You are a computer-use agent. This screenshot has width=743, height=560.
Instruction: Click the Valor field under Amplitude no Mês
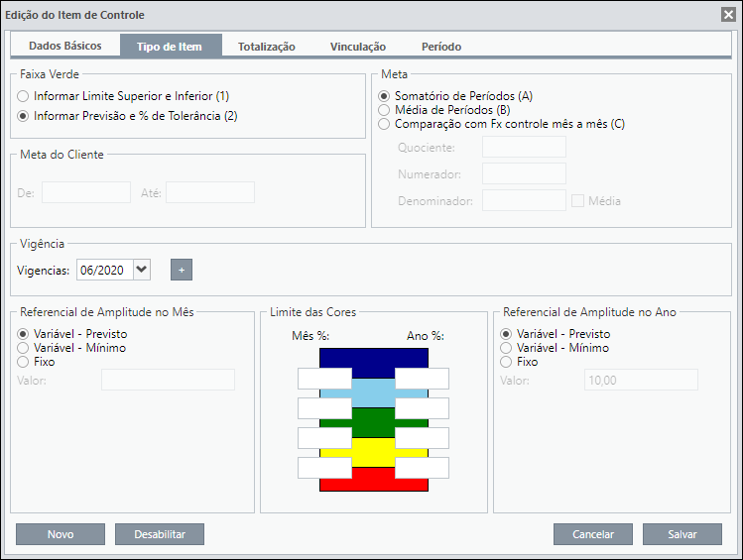(169, 380)
